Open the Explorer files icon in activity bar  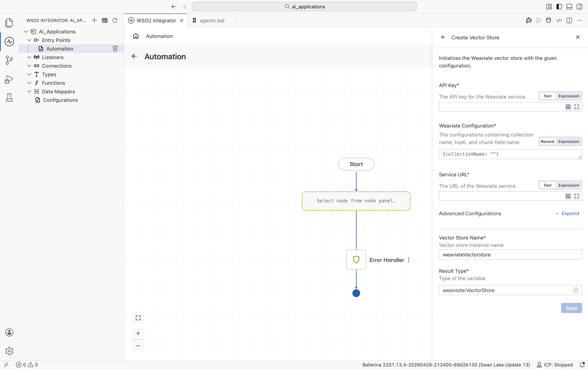(9, 23)
